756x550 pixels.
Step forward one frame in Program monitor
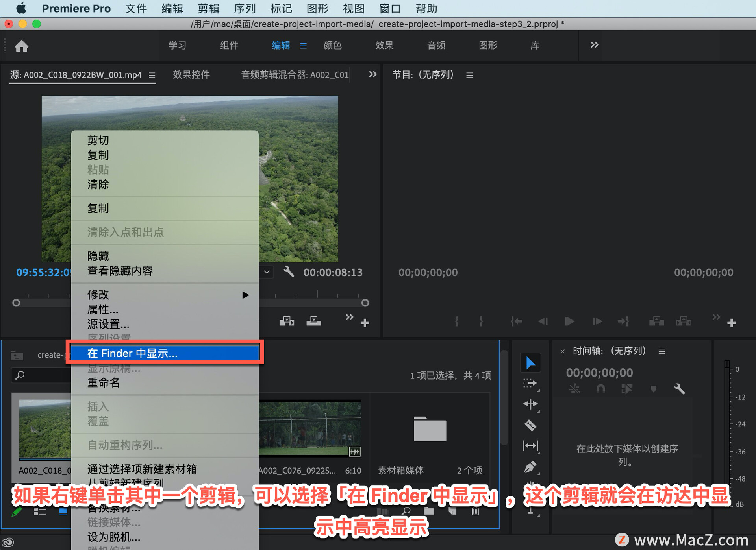pyautogui.click(x=597, y=321)
